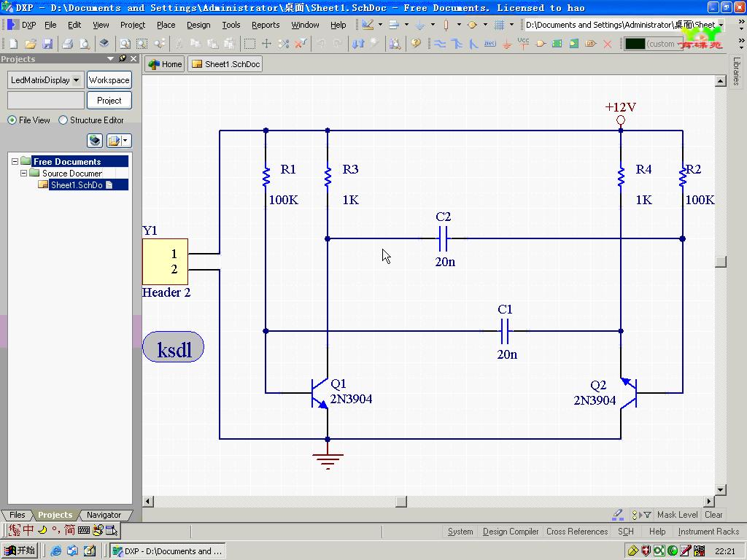Click the dark green color swatch
Screen dimensions: 747x560
tap(635, 44)
